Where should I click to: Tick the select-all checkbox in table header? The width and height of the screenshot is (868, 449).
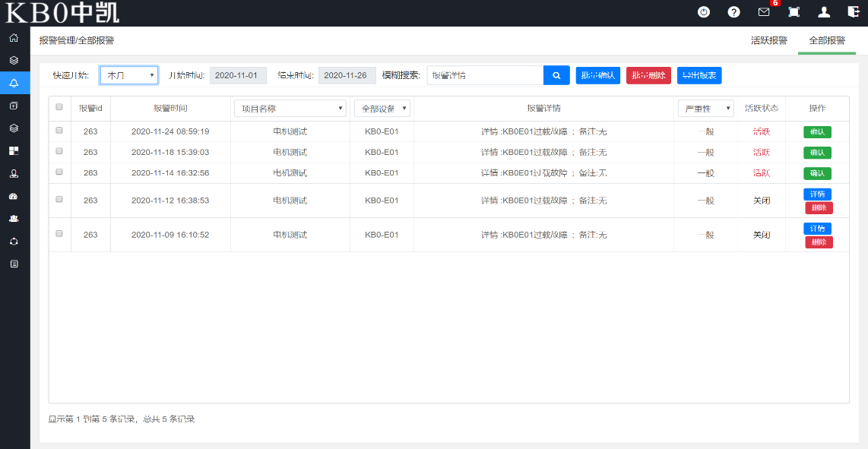[x=59, y=108]
